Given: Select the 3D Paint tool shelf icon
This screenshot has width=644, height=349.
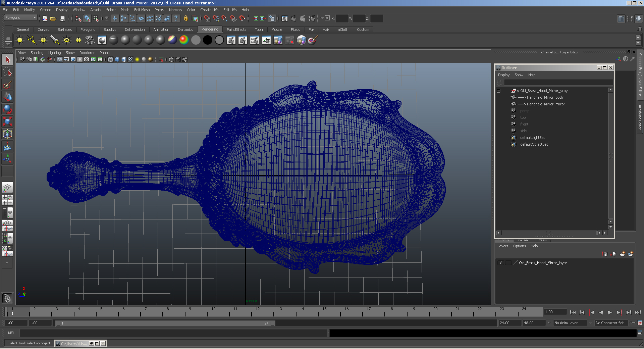Looking at the screenshot, I should point(313,40).
